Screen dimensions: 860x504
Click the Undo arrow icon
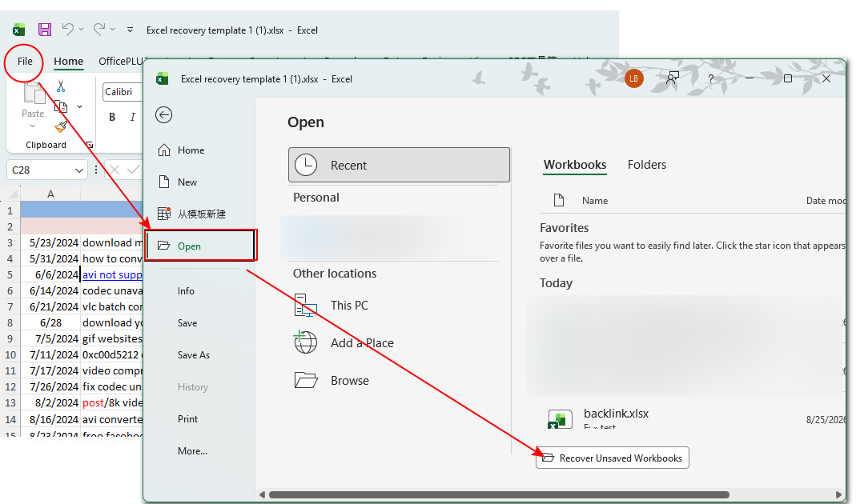(x=67, y=29)
